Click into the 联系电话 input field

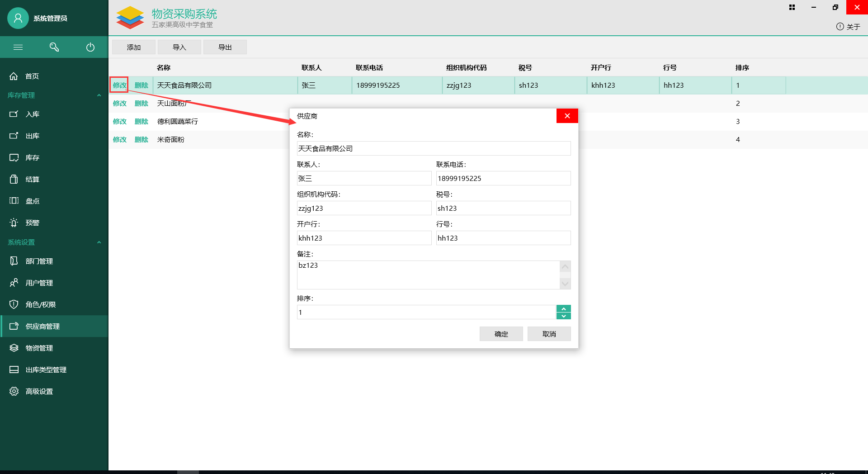tap(503, 178)
